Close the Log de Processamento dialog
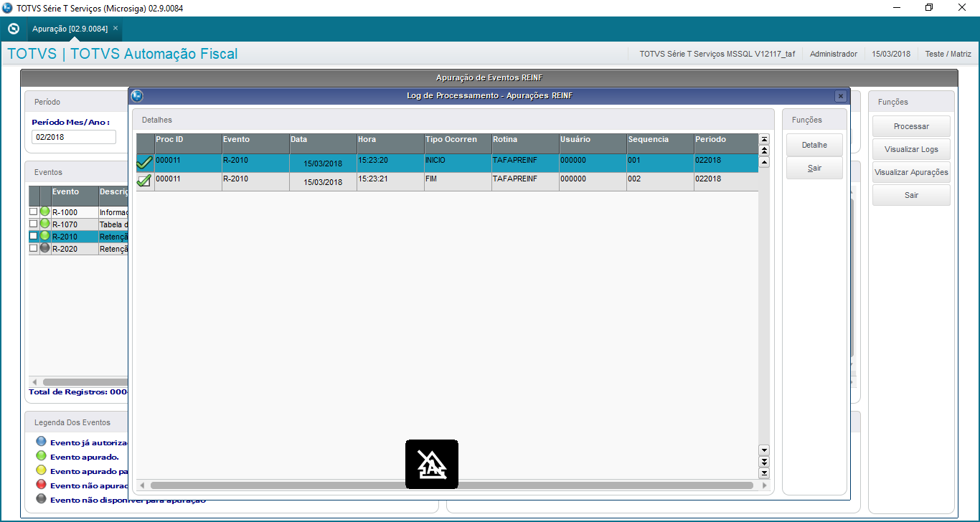The image size is (980, 522). 840,96
